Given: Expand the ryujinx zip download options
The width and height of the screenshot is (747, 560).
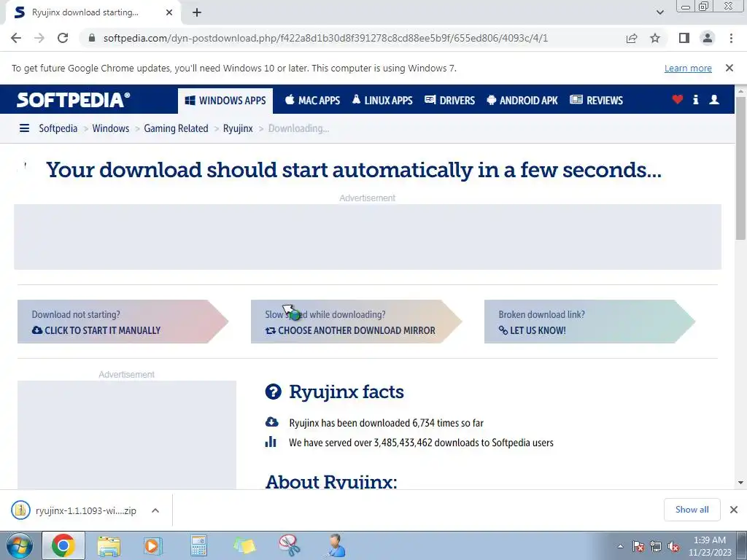Looking at the screenshot, I should pyautogui.click(x=155, y=510).
